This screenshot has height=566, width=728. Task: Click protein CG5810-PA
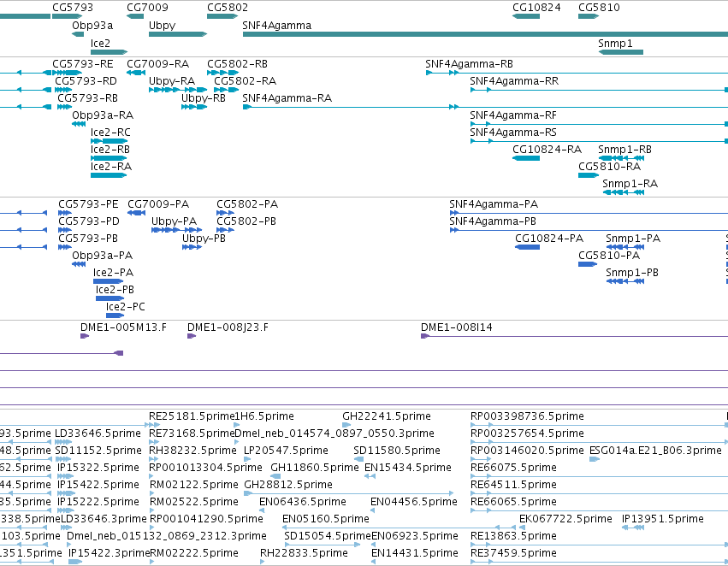tap(609, 256)
